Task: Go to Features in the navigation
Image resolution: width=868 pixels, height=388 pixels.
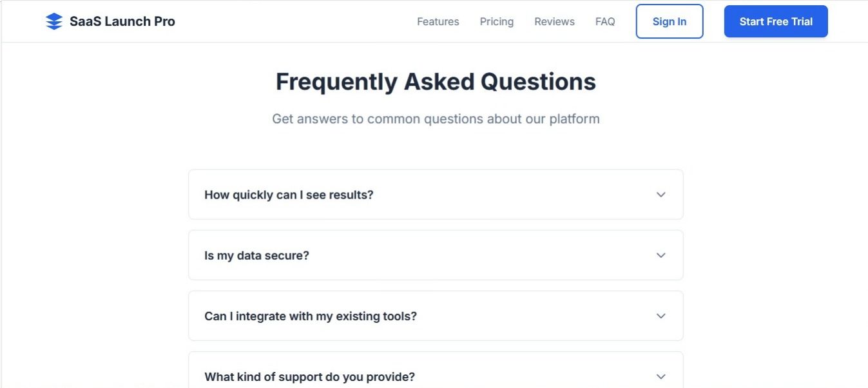Action: (x=438, y=21)
